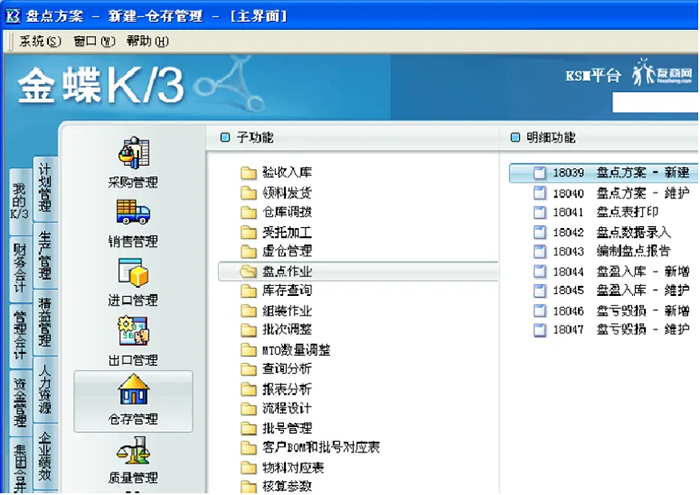
Task: Switch to 精益管理 side tab
Action: (x=45, y=322)
